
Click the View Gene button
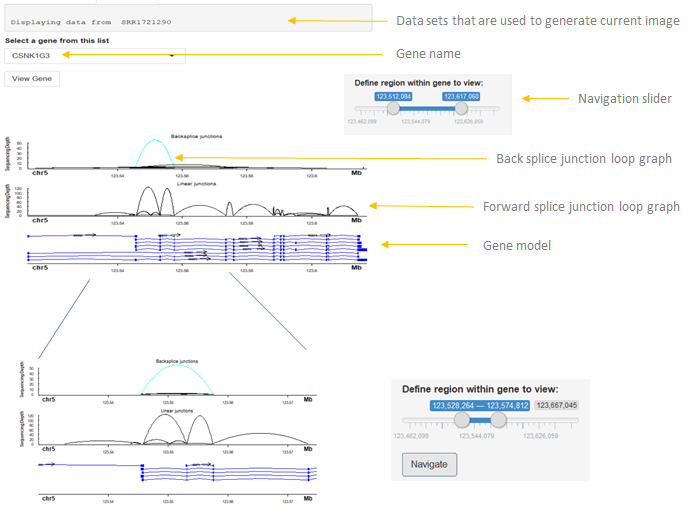click(x=32, y=79)
